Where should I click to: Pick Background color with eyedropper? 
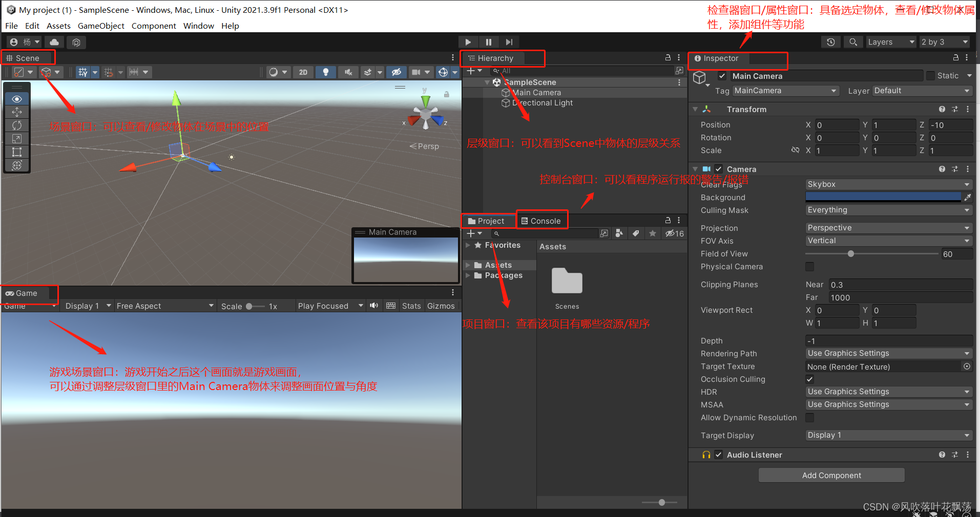coord(967,197)
